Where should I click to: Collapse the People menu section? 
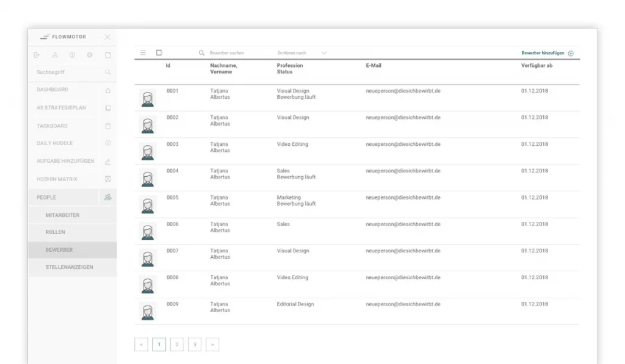(x=72, y=197)
